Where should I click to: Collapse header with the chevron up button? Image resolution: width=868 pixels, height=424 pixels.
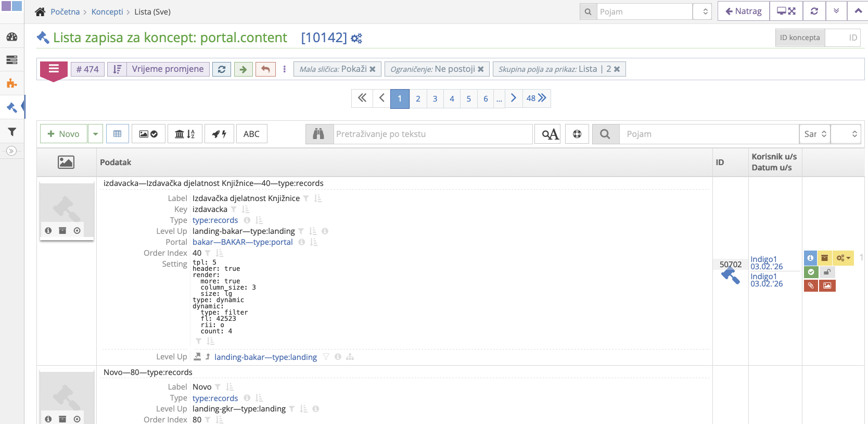(x=858, y=11)
